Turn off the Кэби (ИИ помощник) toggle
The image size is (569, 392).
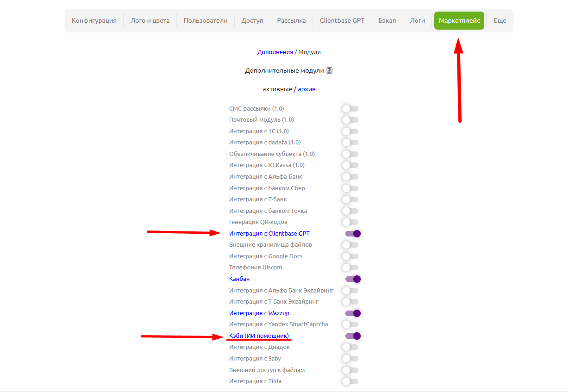click(353, 336)
